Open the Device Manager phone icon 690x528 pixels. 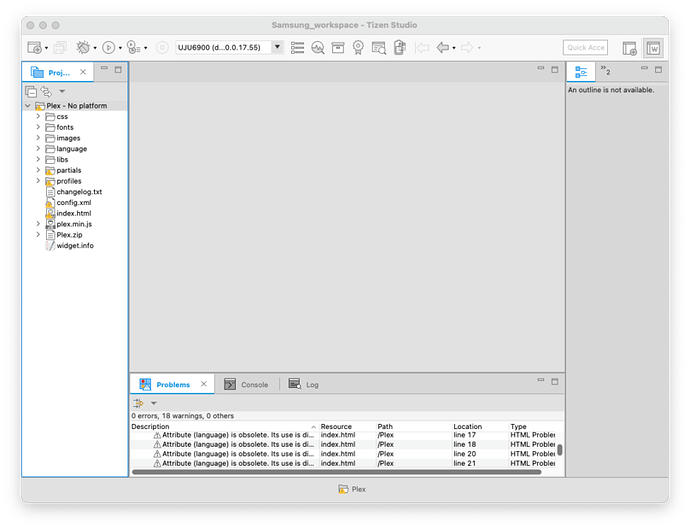(400, 47)
